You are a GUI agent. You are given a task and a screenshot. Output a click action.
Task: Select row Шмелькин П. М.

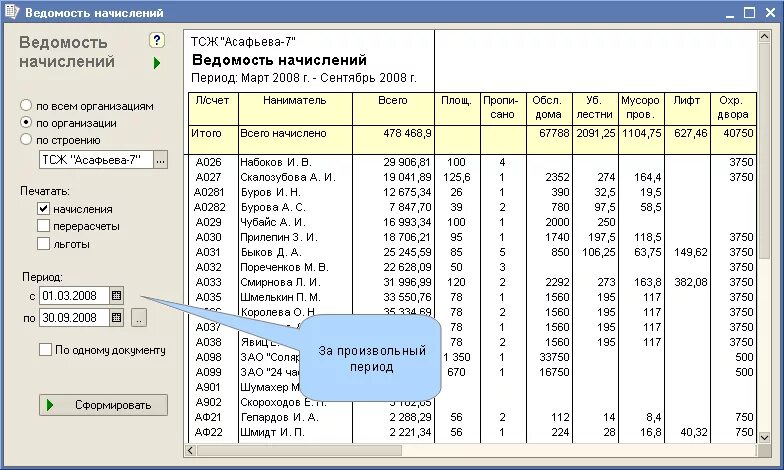472,297
